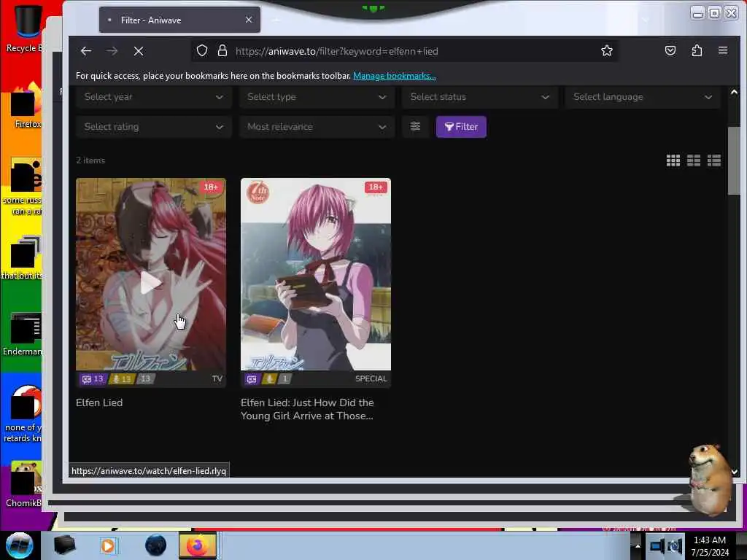
Task: Expand the Select rating dropdown
Action: pos(153,127)
